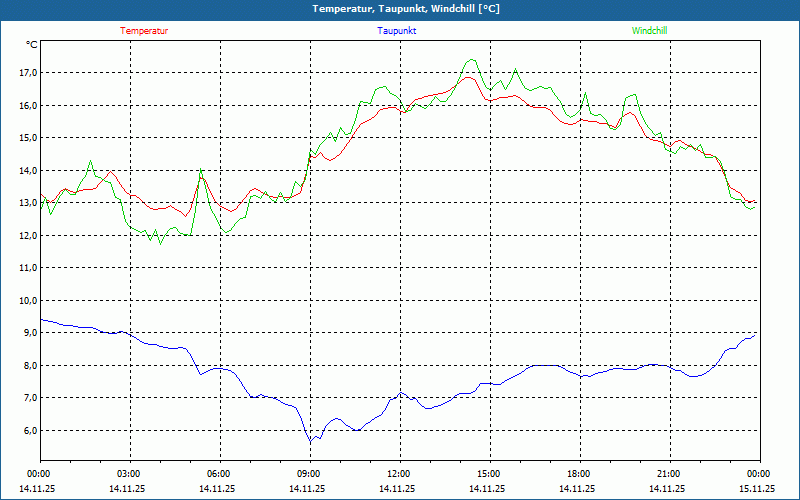Viewport: 800px width, 500px height.
Task: Click the 06:00 time axis label
Action: (219, 474)
